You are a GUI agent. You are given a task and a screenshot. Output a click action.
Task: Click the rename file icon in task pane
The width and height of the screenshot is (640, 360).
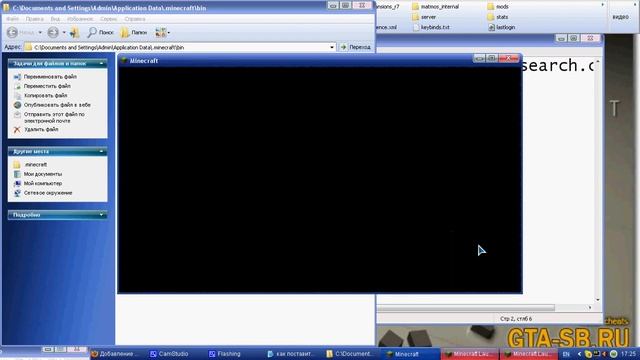tap(17, 77)
